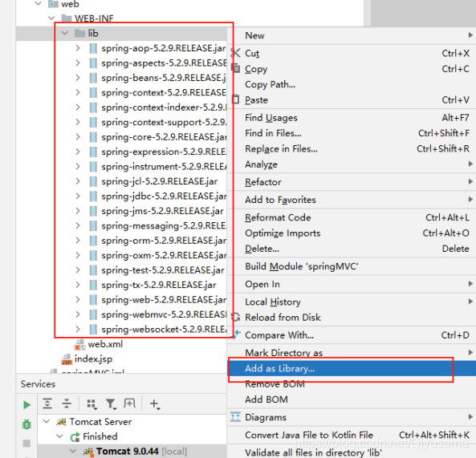Click the Open in New Tab icon
This screenshot has height=458, width=476.
coord(129,403)
